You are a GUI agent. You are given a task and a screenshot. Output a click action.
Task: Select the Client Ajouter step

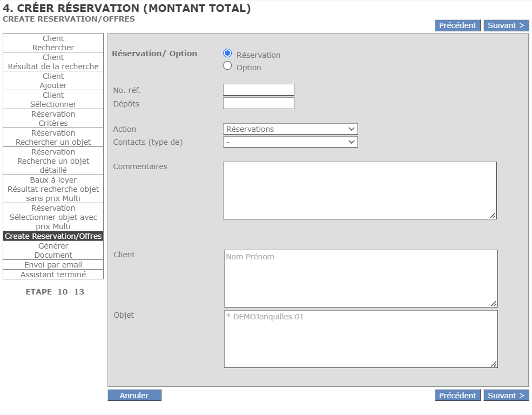tap(53, 81)
